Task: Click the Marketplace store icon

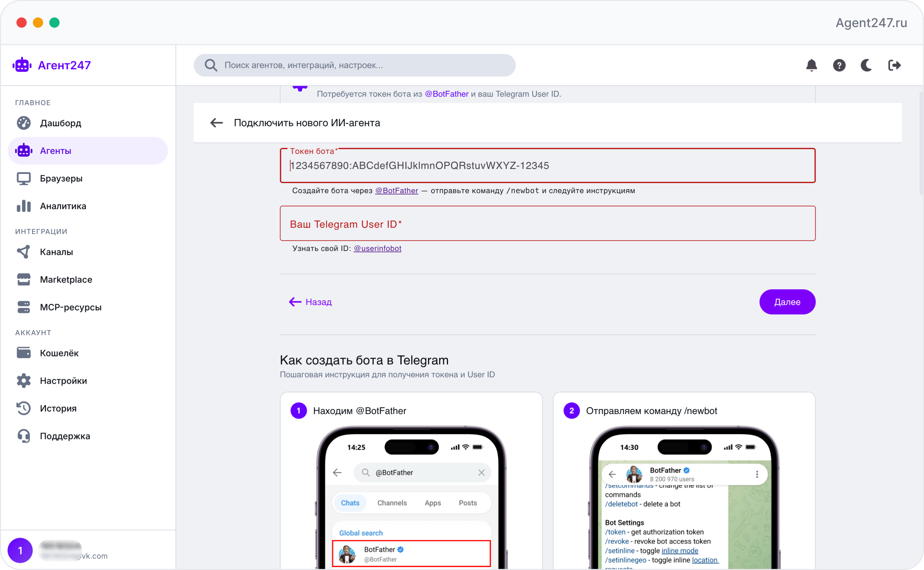Action: [x=24, y=279]
